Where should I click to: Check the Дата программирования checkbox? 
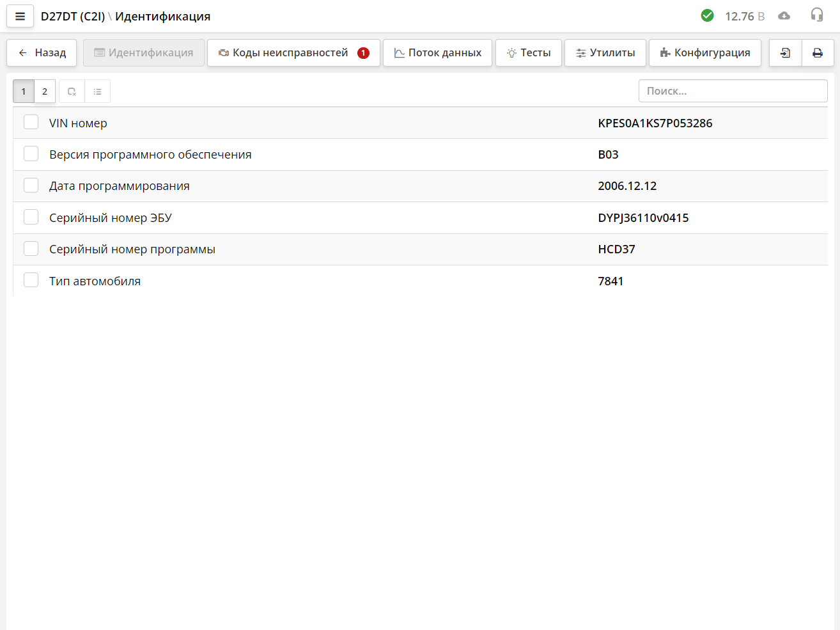tap(31, 185)
